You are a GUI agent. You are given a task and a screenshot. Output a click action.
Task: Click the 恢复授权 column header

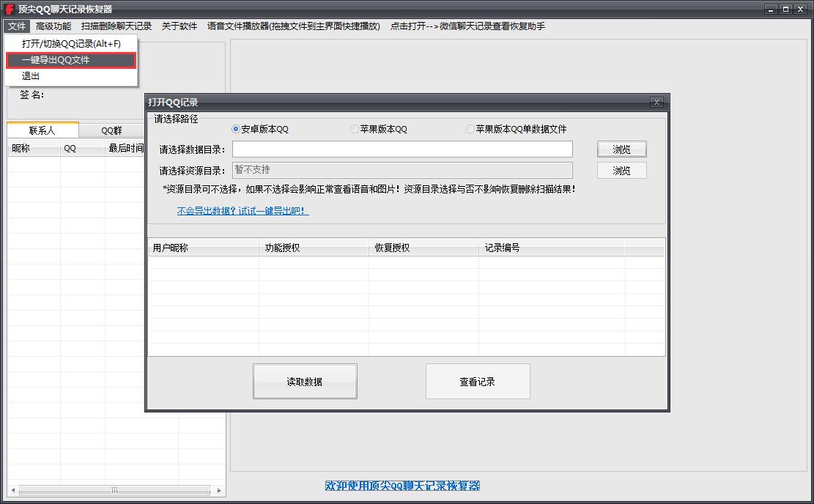tap(423, 248)
